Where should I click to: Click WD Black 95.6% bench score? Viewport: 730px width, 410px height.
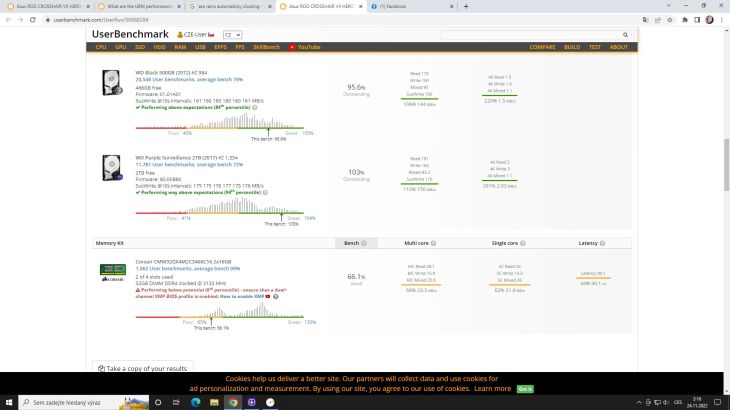coord(356,87)
